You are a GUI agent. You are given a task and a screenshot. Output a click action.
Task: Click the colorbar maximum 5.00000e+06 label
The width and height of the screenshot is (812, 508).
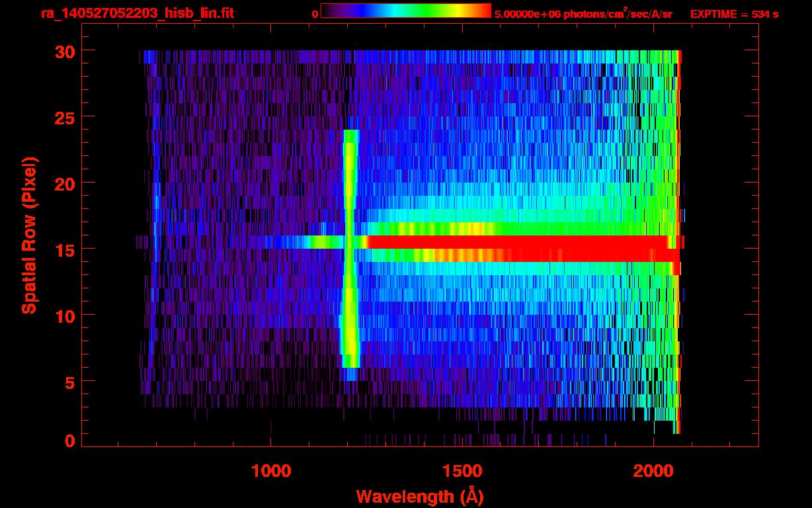[583, 13]
